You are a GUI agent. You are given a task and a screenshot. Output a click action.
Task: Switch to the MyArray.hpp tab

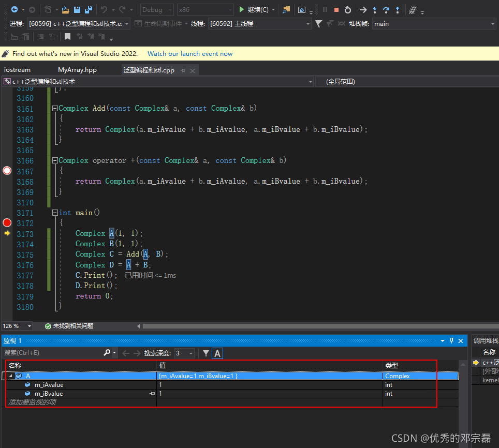coord(77,70)
